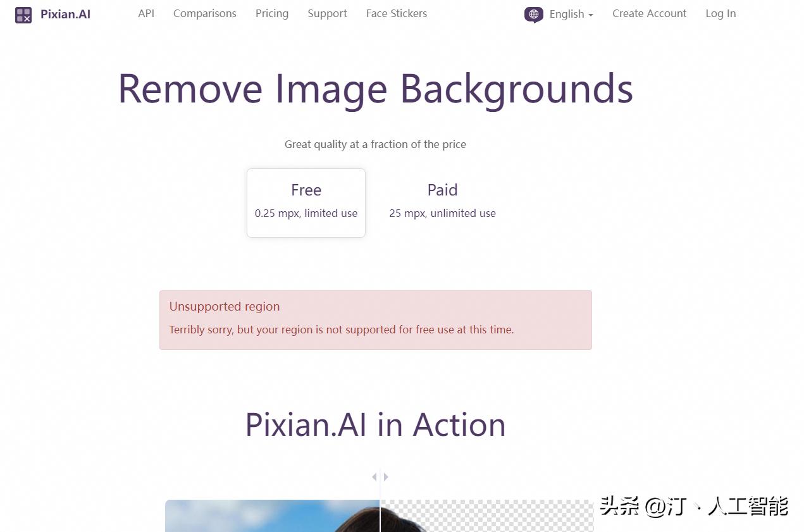The width and height of the screenshot is (804, 532).
Task: Click the transparent background result preview
Action: [487, 516]
